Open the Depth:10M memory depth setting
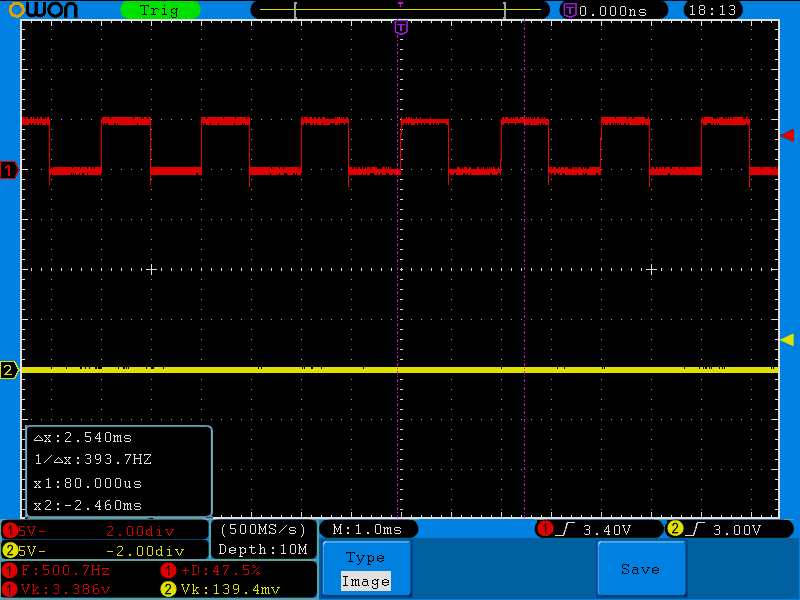 (262, 549)
